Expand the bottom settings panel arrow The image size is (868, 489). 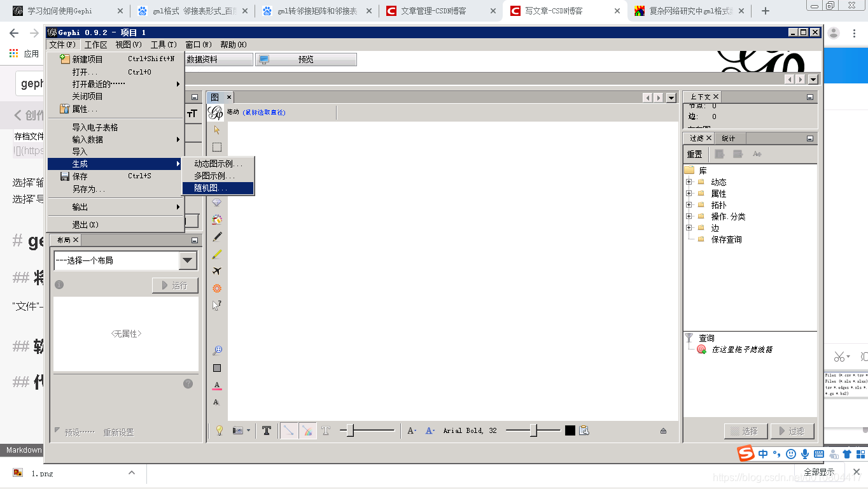663,431
